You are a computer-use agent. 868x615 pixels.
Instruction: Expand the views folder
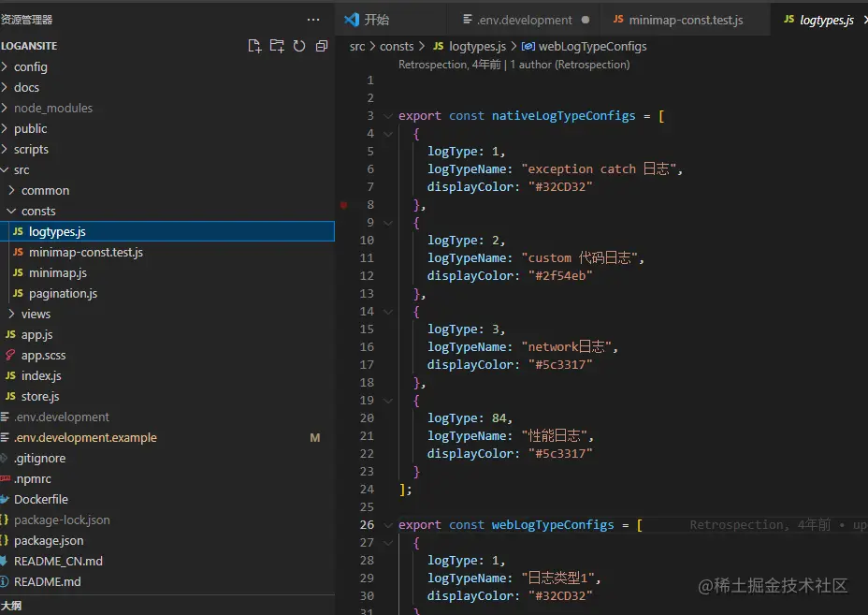pos(11,314)
